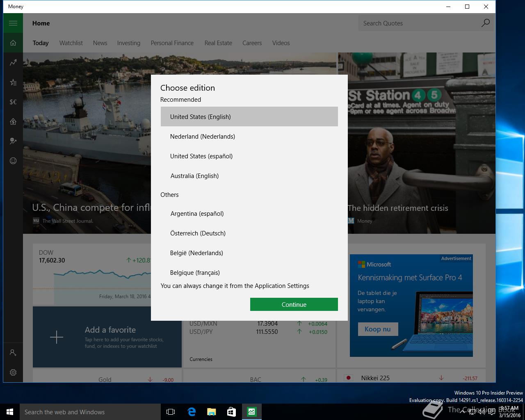The height and width of the screenshot is (420, 525).
Task: Select België (Nederlands) edition
Action: [x=249, y=253]
